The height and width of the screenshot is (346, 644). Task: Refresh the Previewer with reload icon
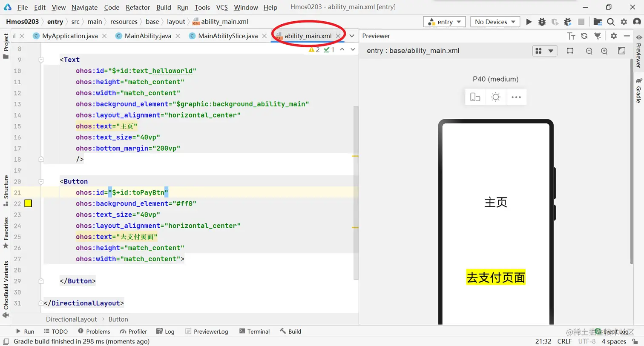click(584, 36)
